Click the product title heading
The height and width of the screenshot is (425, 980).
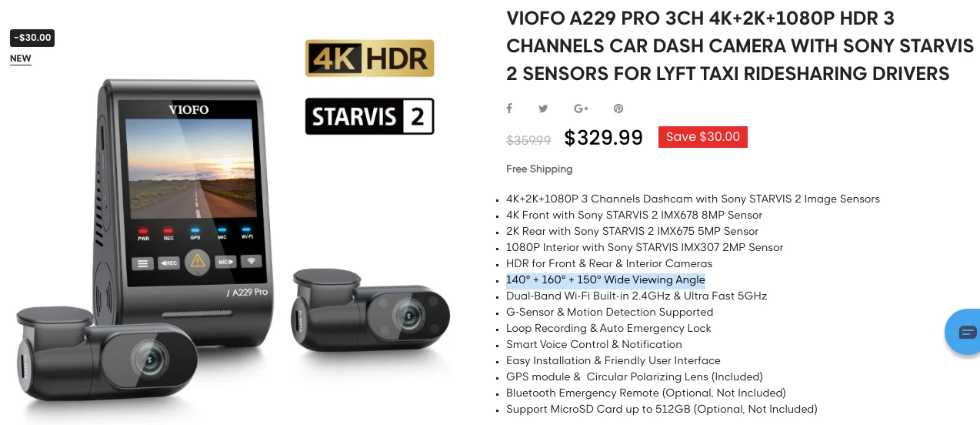(740, 46)
